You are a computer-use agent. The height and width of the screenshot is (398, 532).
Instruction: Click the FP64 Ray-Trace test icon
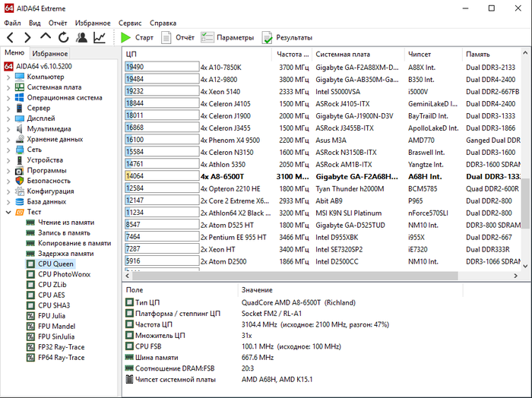click(x=30, y=357)
